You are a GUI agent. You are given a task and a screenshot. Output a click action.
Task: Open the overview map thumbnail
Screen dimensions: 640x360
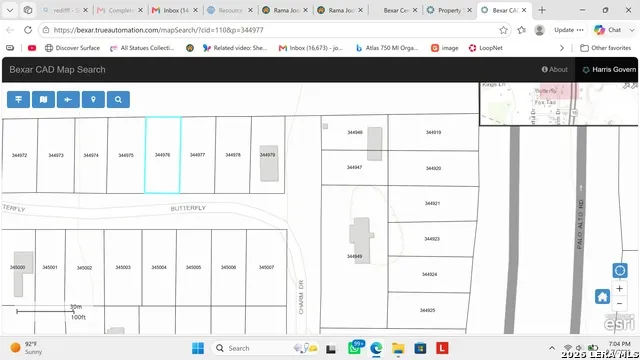pyautogui.click(x=558, y=104)
